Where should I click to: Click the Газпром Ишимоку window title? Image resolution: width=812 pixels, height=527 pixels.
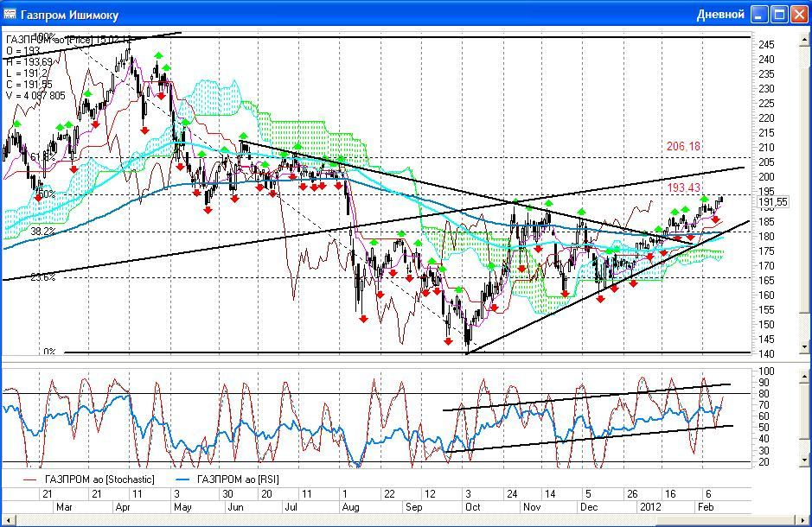tap(69, 15)
